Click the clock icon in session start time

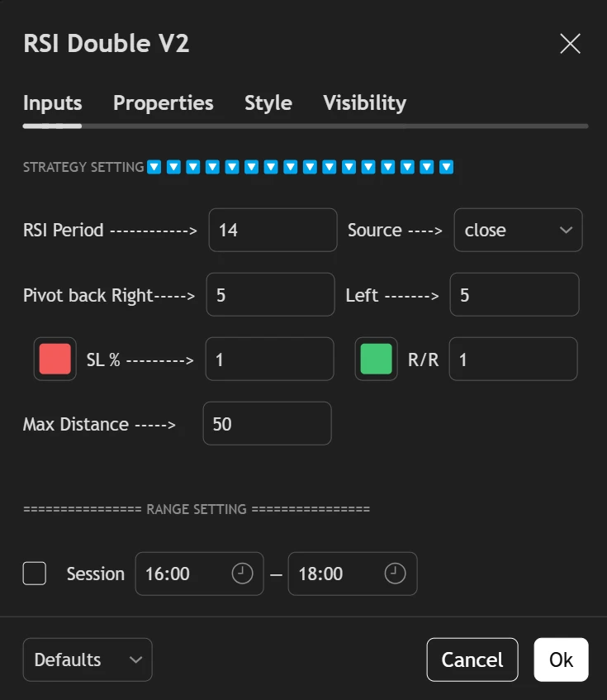click(x=242, y=574)
